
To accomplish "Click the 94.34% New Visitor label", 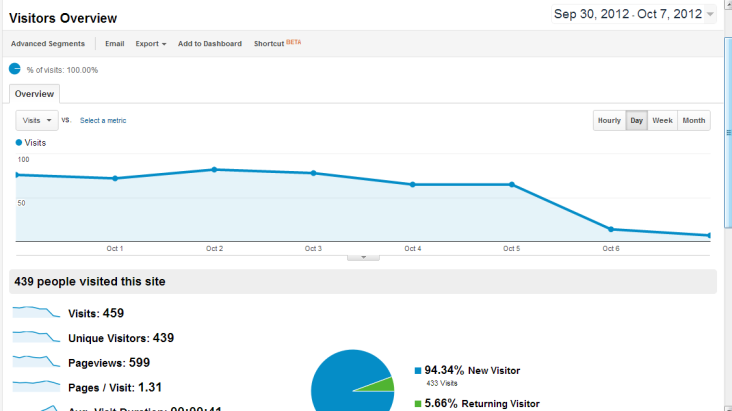I will pyautogui.click(x=472, y=370).
